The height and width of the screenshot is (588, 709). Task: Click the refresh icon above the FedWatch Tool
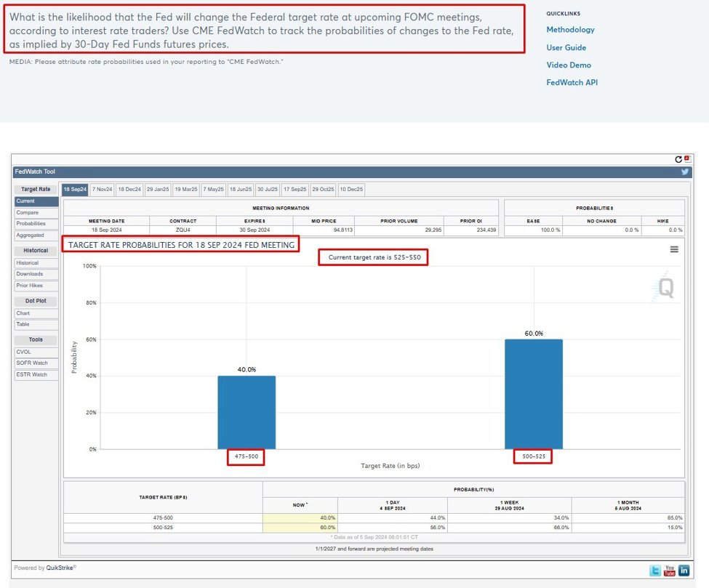(678, 159)
